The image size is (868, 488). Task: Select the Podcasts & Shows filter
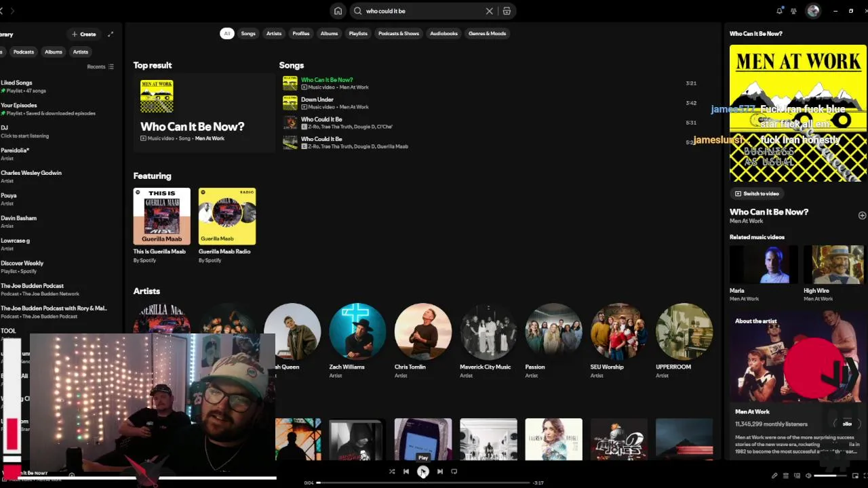click(x=399, y=33)
